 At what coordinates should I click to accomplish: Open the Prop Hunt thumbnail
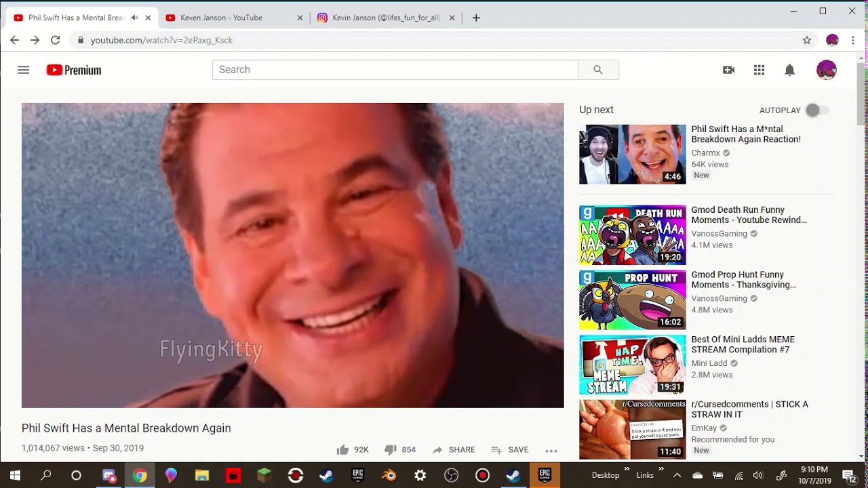click(x=633, y=300)
